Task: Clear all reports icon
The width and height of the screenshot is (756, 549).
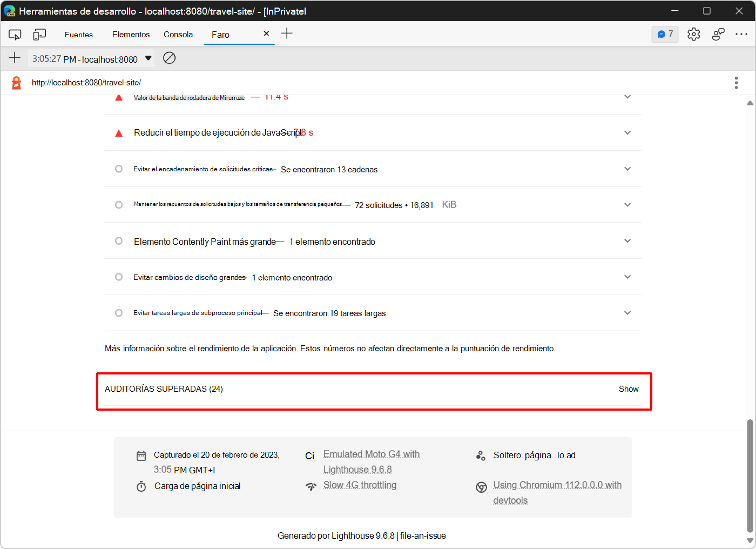Action: pos(170,58)
